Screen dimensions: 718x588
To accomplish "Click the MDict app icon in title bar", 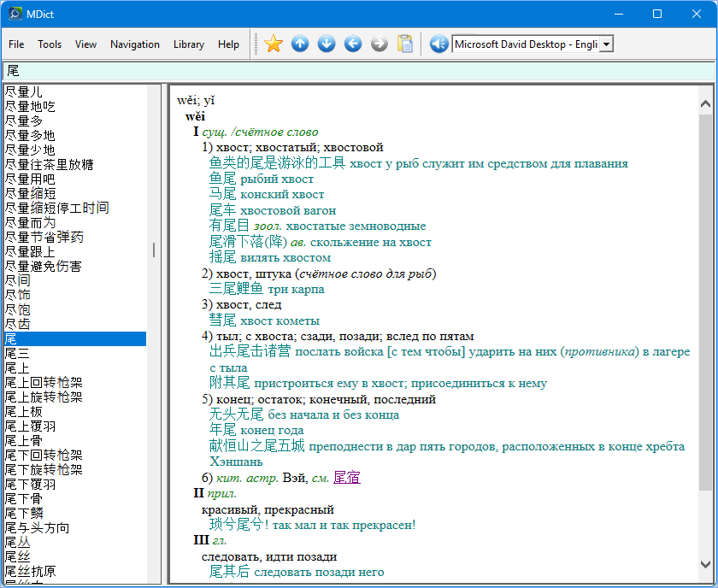I will click(15, 14).
